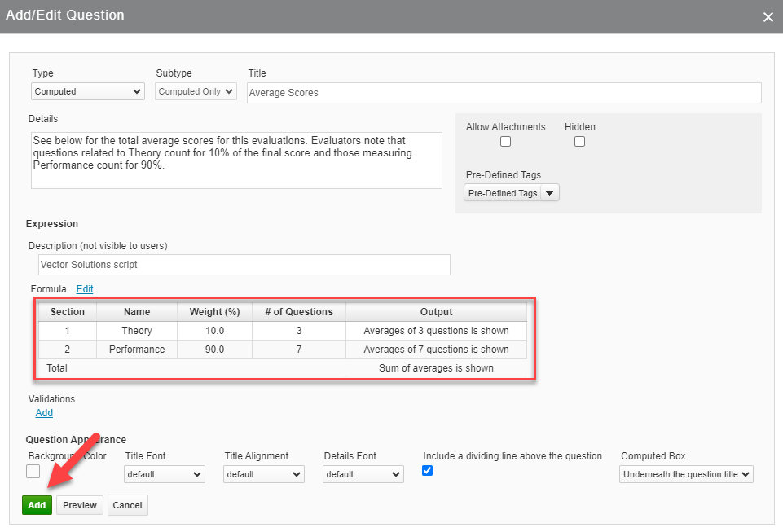Click the Edit link next to Formula
The image size is (783, 532).
click(85, 289)
